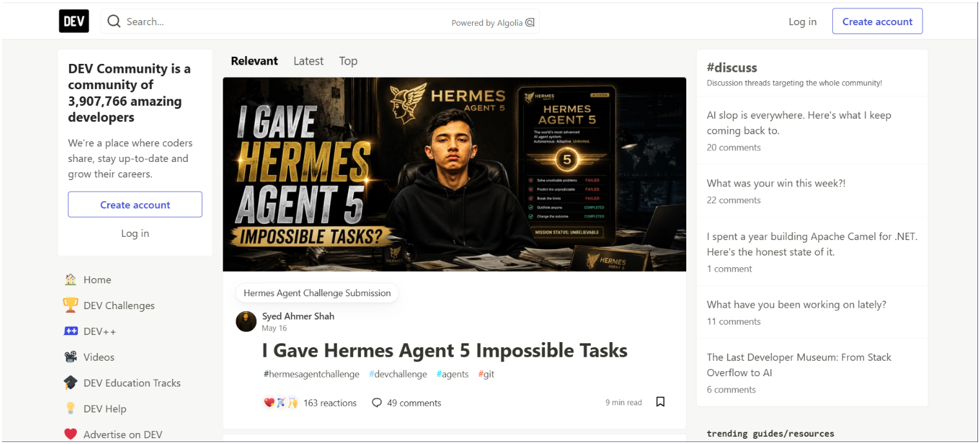Click Log in in the header
The height and width of the screenshot is (444, 980).
tap(802, 21)
